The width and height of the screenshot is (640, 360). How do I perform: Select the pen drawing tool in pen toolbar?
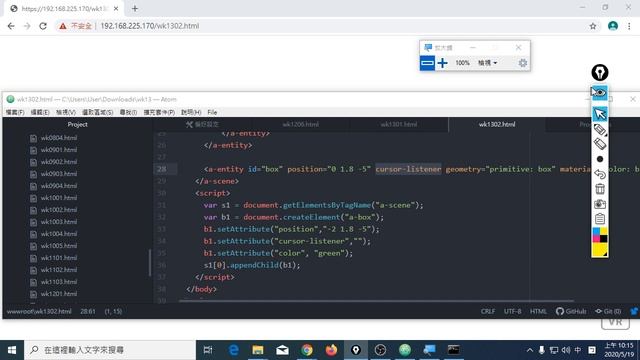tap(600, 130)
